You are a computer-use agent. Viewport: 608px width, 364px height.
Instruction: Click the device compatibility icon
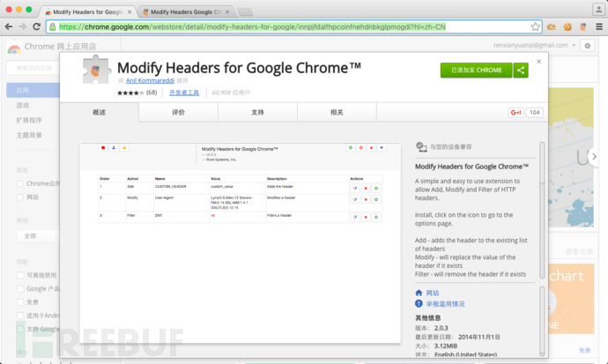[421, 146]
